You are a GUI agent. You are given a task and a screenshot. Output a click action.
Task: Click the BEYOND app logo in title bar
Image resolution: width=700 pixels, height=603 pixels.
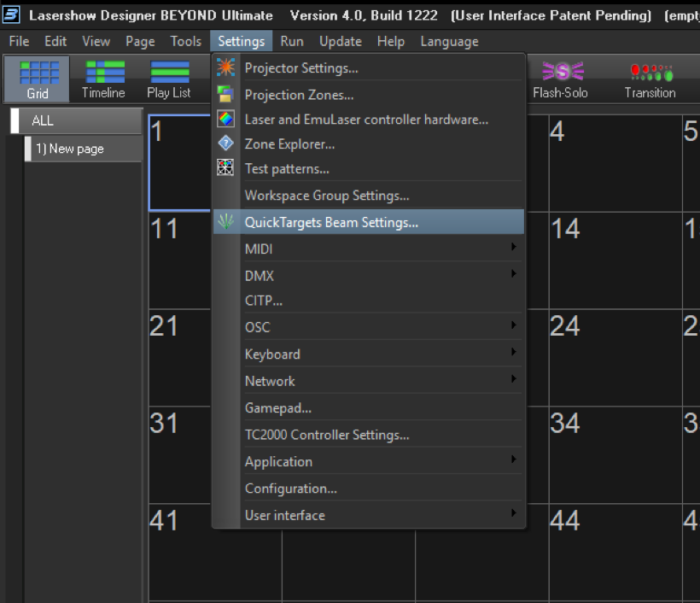tap(11, 15)
